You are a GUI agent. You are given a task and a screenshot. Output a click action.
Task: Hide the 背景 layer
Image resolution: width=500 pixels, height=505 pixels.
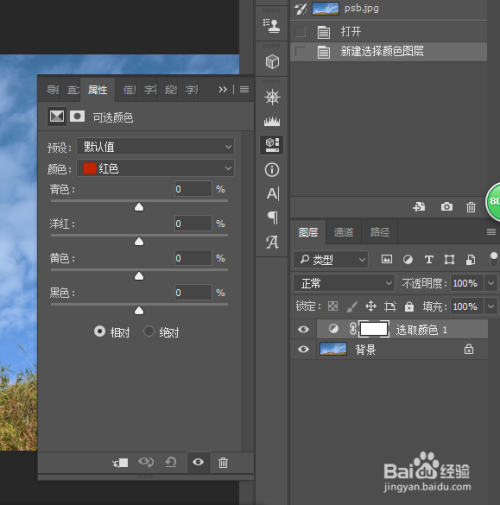tap(303, 349)
